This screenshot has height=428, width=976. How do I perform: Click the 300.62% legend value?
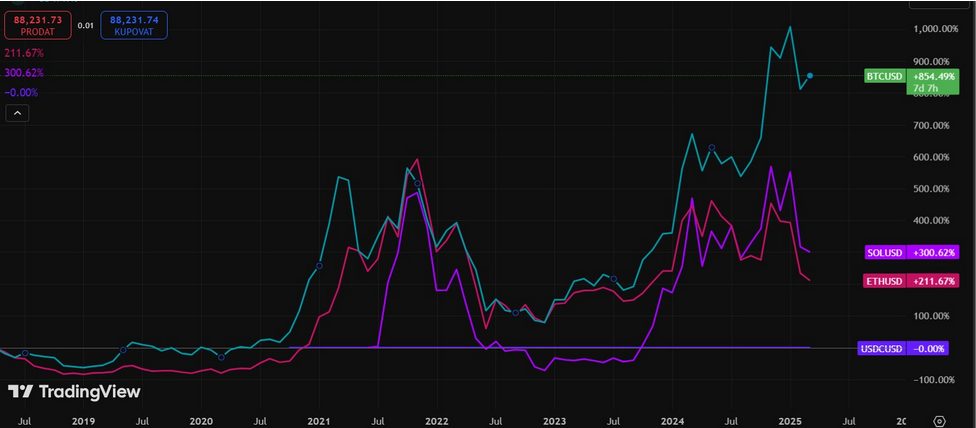24,73
